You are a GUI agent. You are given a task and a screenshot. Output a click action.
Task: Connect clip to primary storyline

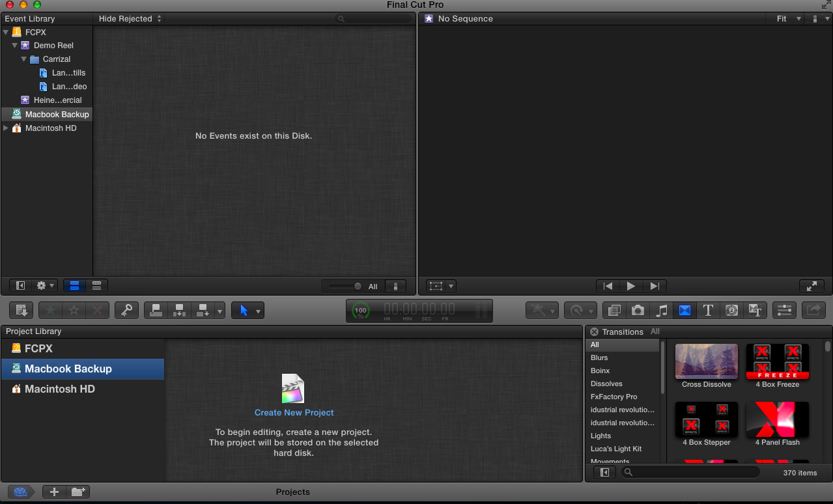[x=156, y=311]
